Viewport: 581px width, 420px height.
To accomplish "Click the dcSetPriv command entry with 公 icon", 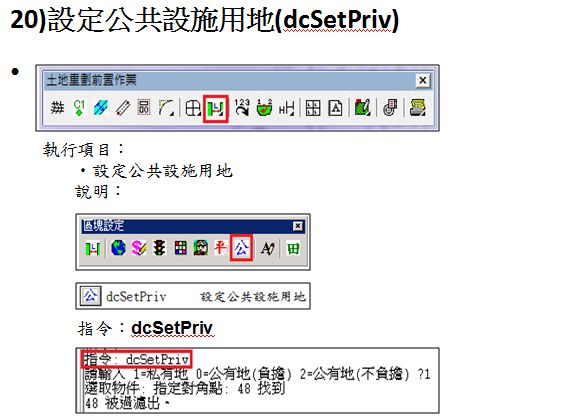I will pyautogui.click(x=193, y=296).
